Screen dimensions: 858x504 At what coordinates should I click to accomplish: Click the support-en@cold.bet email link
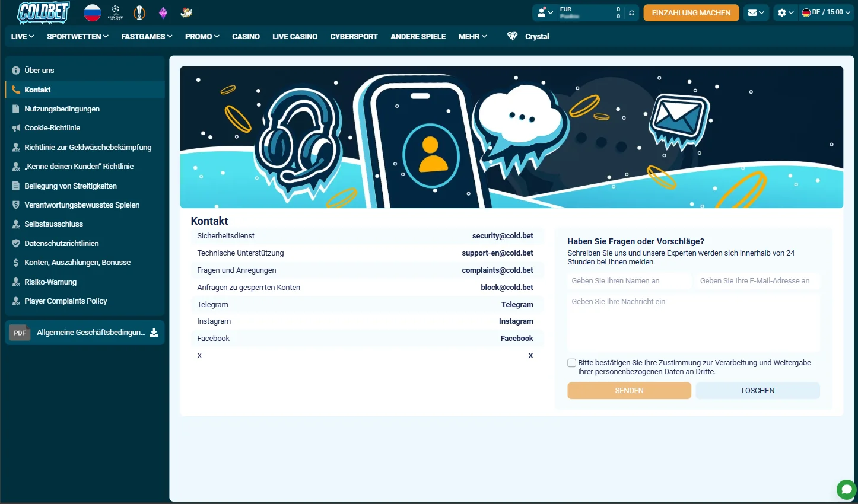click(x=497, y=253)
